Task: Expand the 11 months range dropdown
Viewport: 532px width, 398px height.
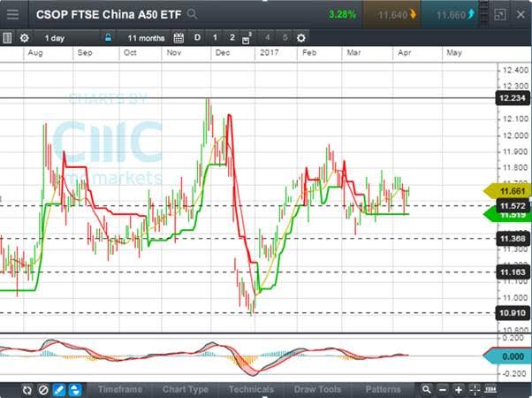Action: click(x=146, y=38)
